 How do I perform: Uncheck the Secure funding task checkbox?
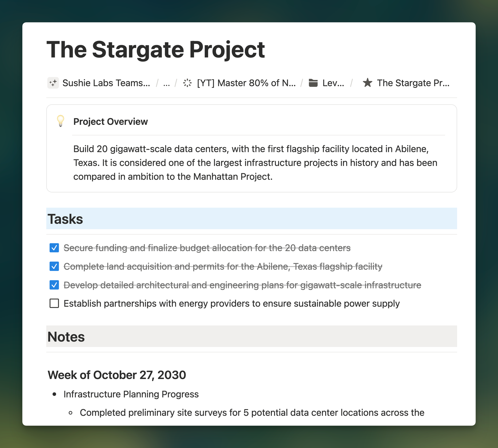54,248
